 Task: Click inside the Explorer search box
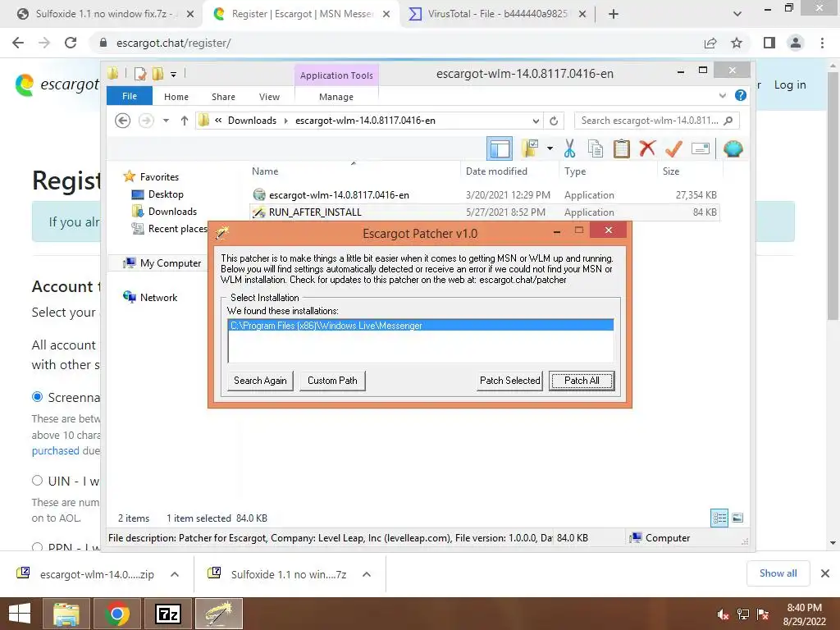point(651,121)
